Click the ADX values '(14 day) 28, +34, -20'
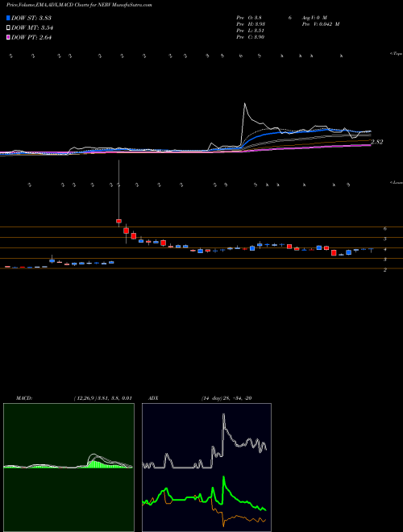This screenshot has width=403, height=532. [226, 398]
